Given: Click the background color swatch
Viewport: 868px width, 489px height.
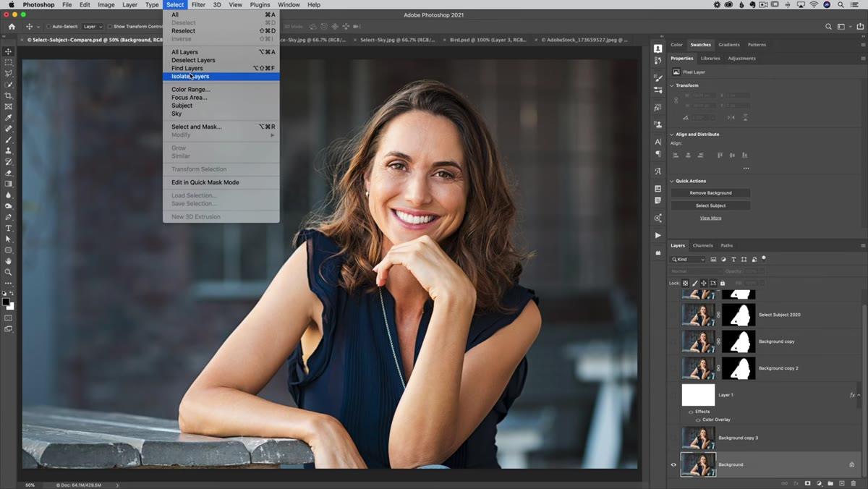Looking at the screenshot, I should [x=10, y=306].
